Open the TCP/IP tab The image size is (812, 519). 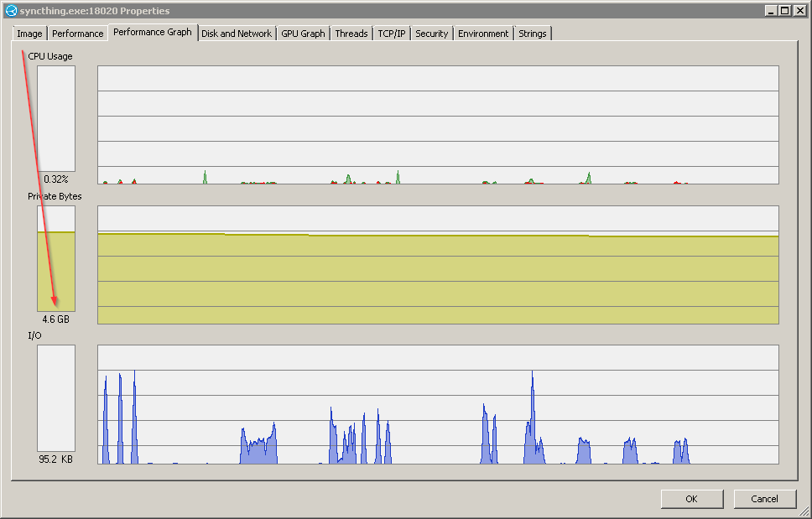click(x=392, y=33)
